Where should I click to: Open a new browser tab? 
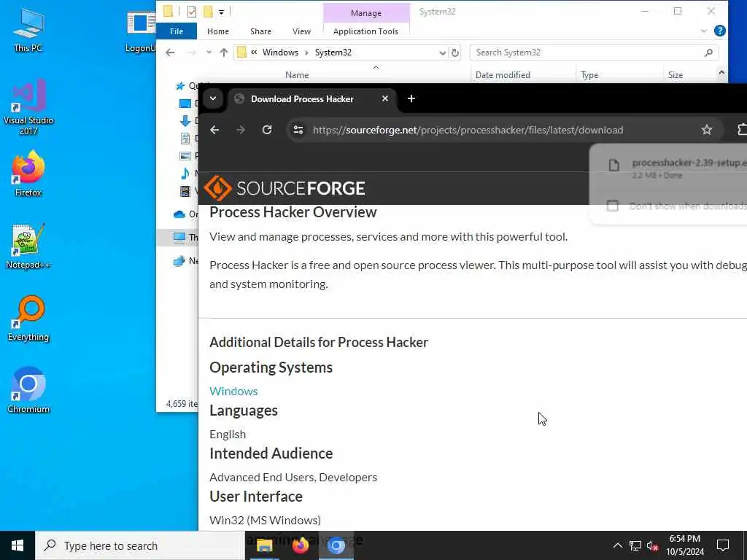[411, 98]
